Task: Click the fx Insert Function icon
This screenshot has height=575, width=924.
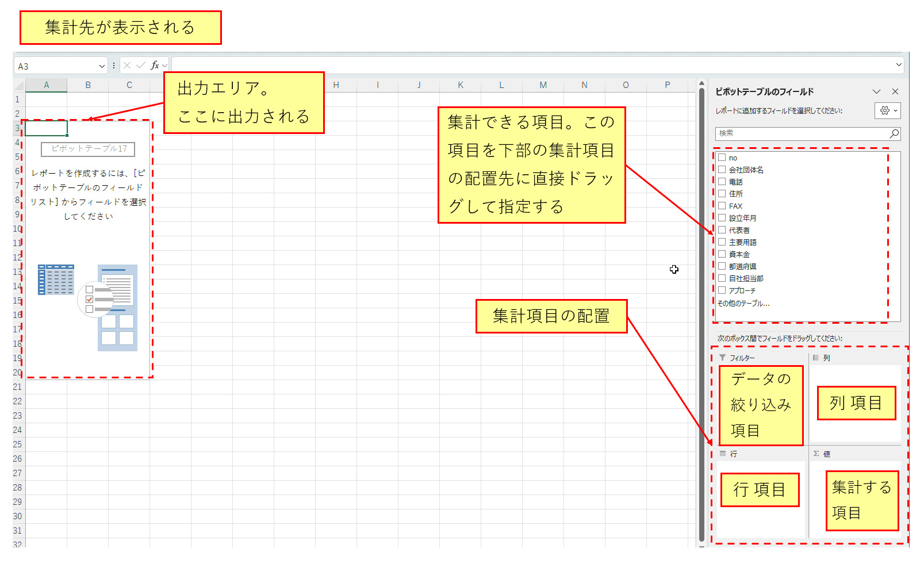Action: (x=155, y=66)
